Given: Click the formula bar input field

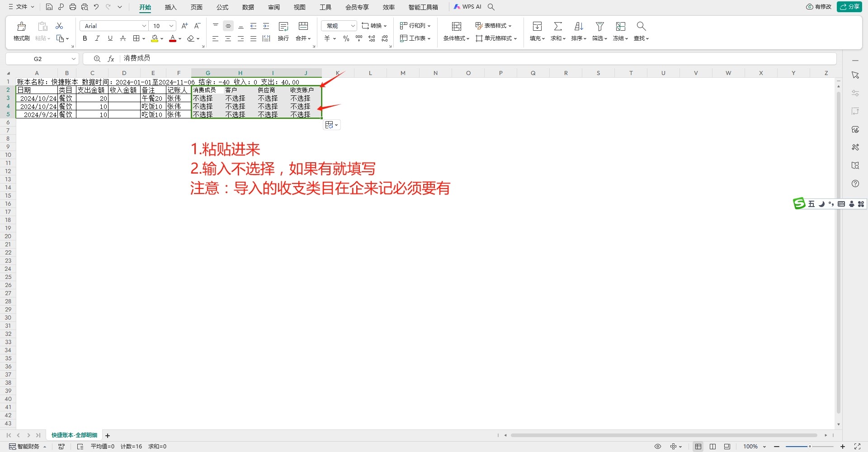Looking at the screenshot, I should 475,58.
